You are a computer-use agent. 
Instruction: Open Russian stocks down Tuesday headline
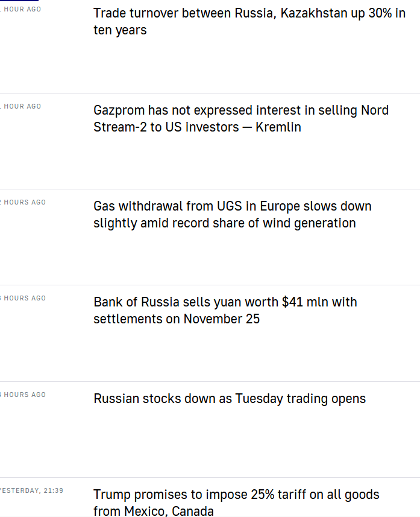[229, 399]
